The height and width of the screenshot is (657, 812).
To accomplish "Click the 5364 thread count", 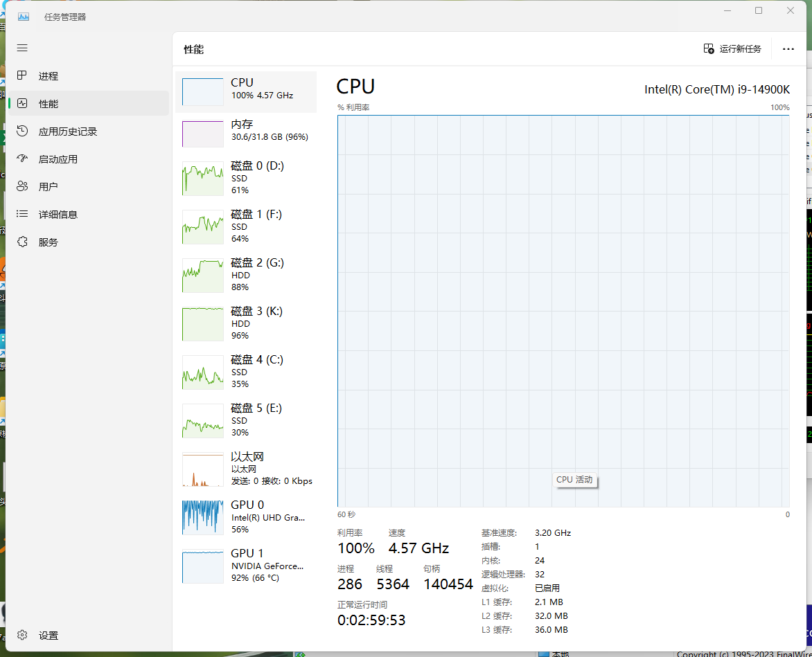I will pos(393,584).
